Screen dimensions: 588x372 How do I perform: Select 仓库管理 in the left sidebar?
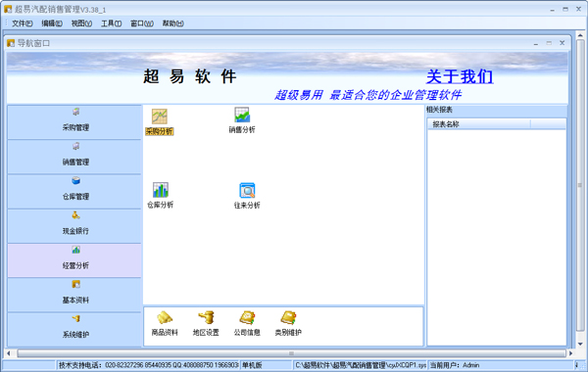pos(74,192)
